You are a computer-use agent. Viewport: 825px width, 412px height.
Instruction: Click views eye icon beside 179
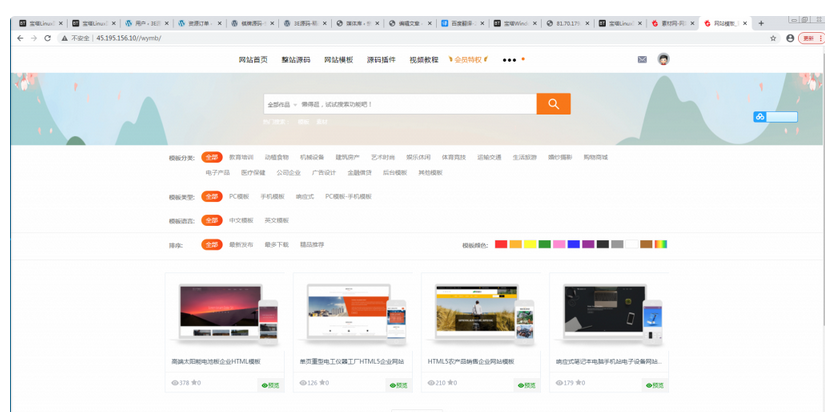point(559,383)
